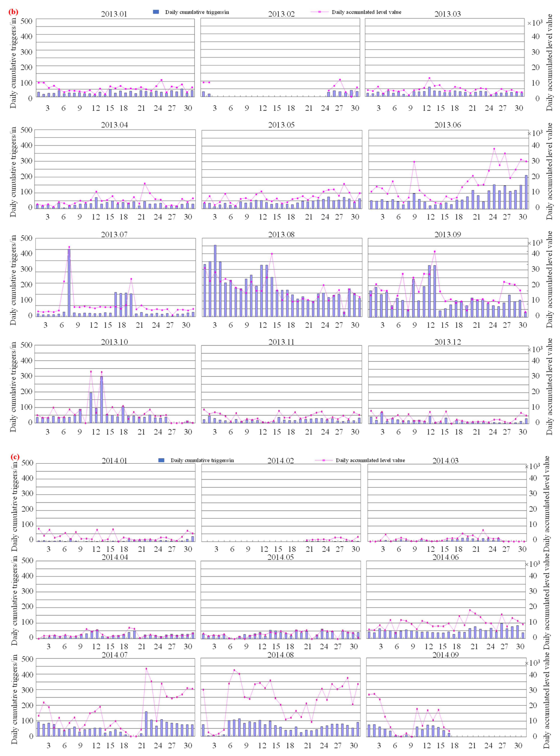Click 'Daily accumulated level value' legend text in panel (c)
Image resolution: width=560 pixels, height=756 pixels.
370,460
